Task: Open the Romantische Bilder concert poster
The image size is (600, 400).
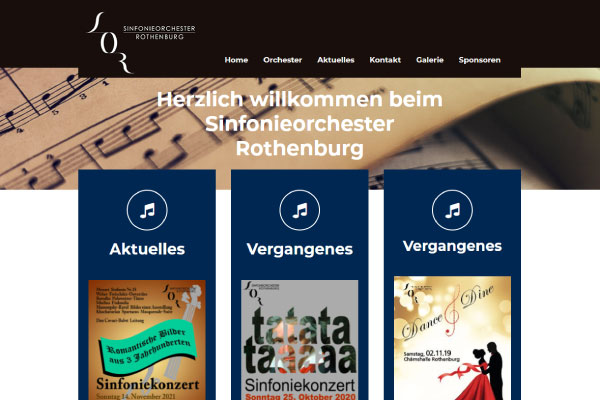Action: pyautogui.click(x=147, y=340)
